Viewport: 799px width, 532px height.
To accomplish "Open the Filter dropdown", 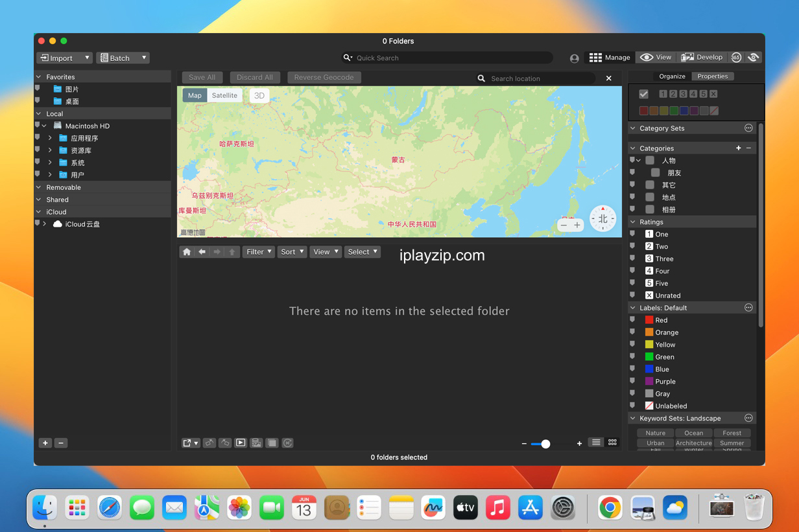I will click(259, 252).
